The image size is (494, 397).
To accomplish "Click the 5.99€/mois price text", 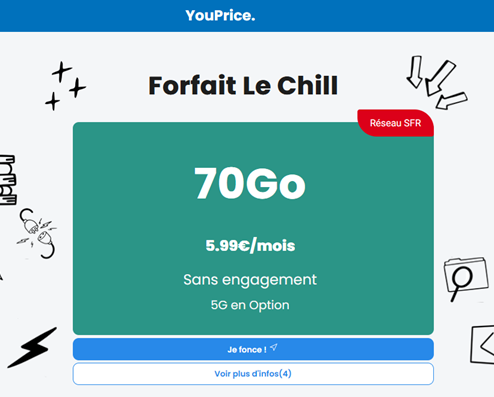I will (250, 246).
